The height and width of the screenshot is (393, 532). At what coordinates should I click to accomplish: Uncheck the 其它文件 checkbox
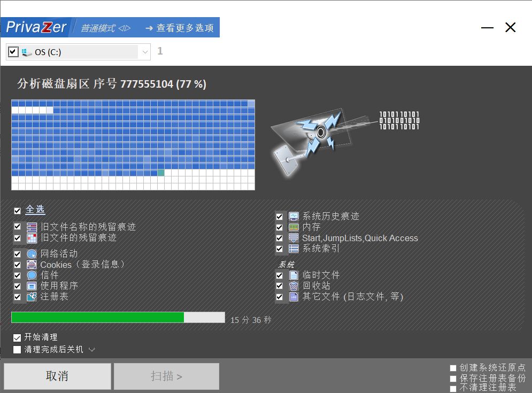point(279,297)
